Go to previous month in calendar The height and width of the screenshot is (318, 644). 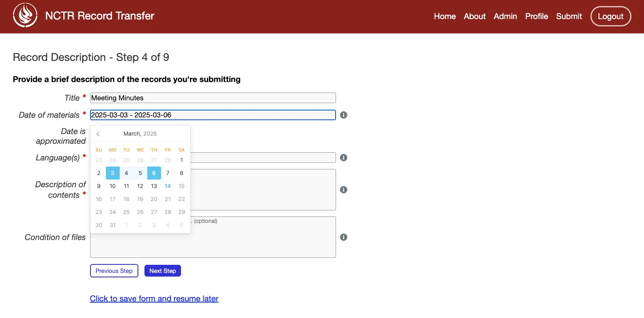[x=98, y=134]
